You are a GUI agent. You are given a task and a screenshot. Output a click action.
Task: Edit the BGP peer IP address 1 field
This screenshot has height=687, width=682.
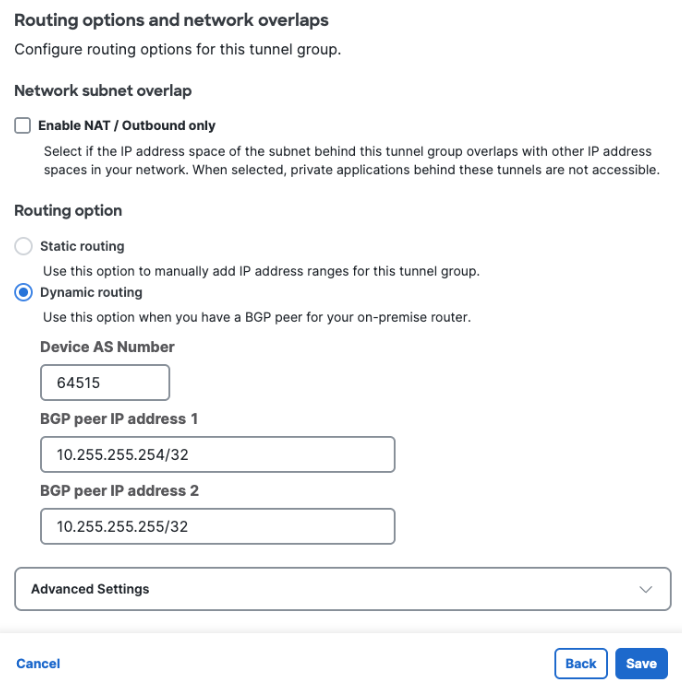(218, 454)
